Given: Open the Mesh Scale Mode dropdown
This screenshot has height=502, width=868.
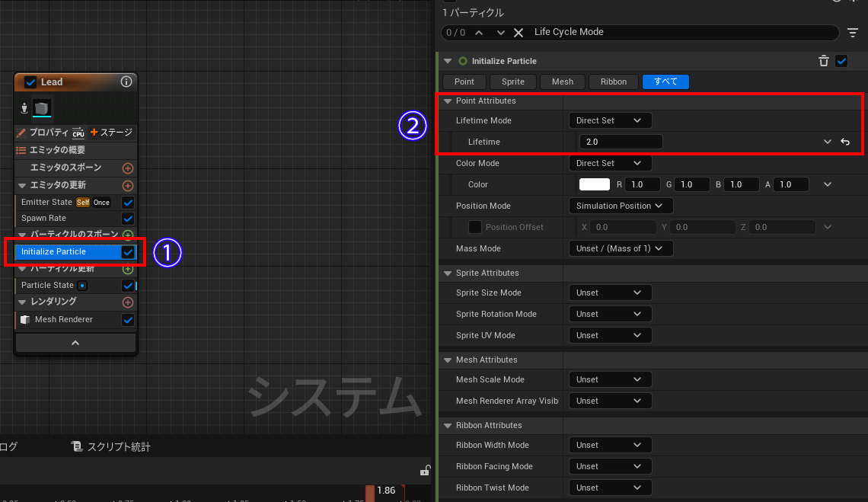Looking at the screenshot, I should [x=609, y=379].
